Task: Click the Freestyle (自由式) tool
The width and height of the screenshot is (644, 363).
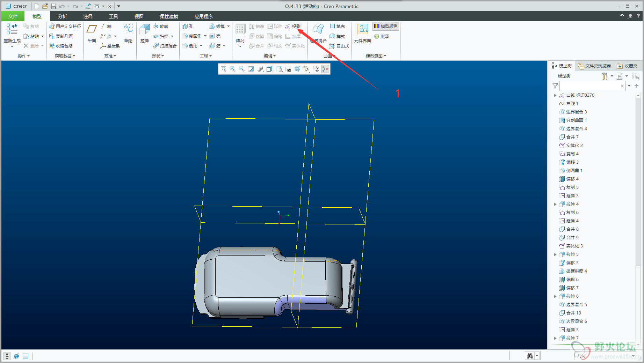Action: 339,46
